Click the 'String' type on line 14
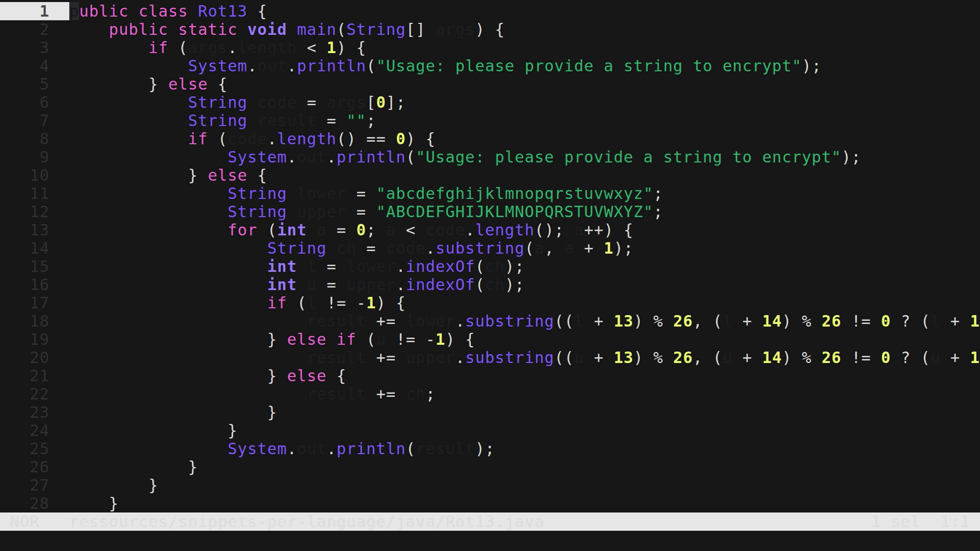 tap(297, 248)
